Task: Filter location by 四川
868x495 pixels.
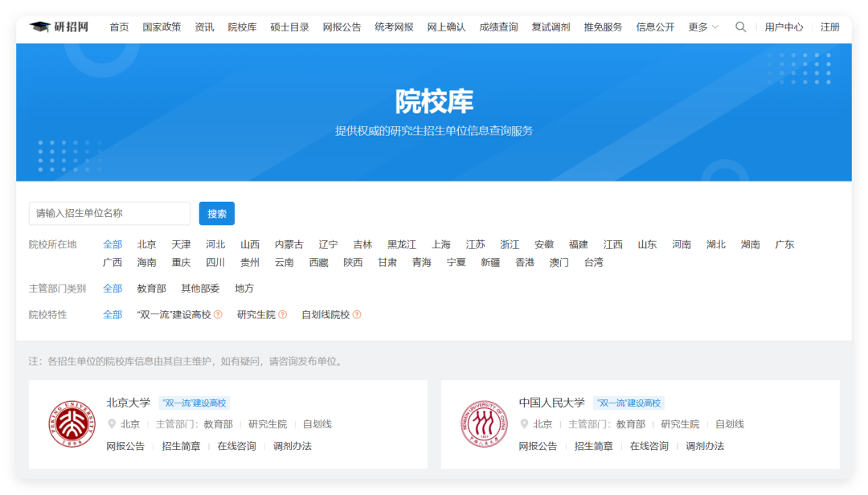Action: pyautogui.click(x=215, y=262)
